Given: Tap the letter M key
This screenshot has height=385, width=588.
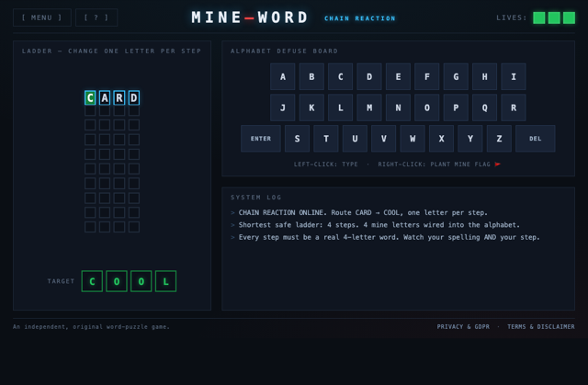Looking at the screenshot, I should tap(369, 108).
